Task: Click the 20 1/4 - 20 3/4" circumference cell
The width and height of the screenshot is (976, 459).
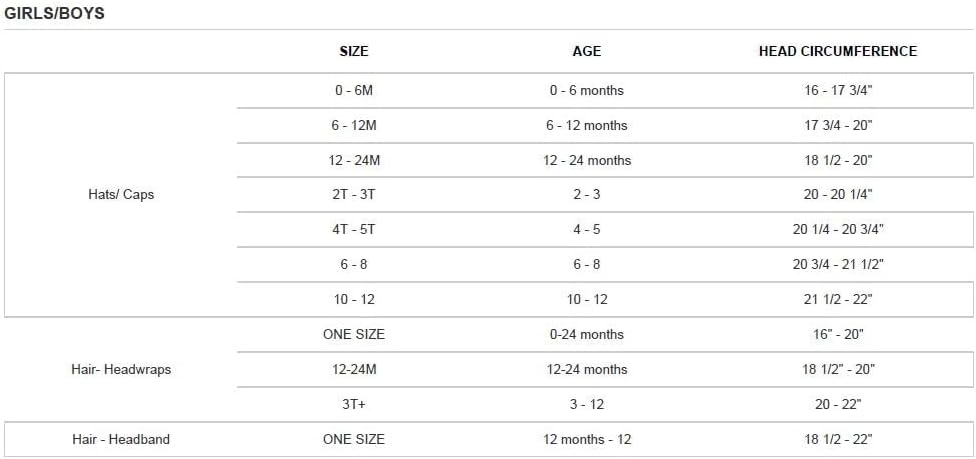Action: (838, 229)
